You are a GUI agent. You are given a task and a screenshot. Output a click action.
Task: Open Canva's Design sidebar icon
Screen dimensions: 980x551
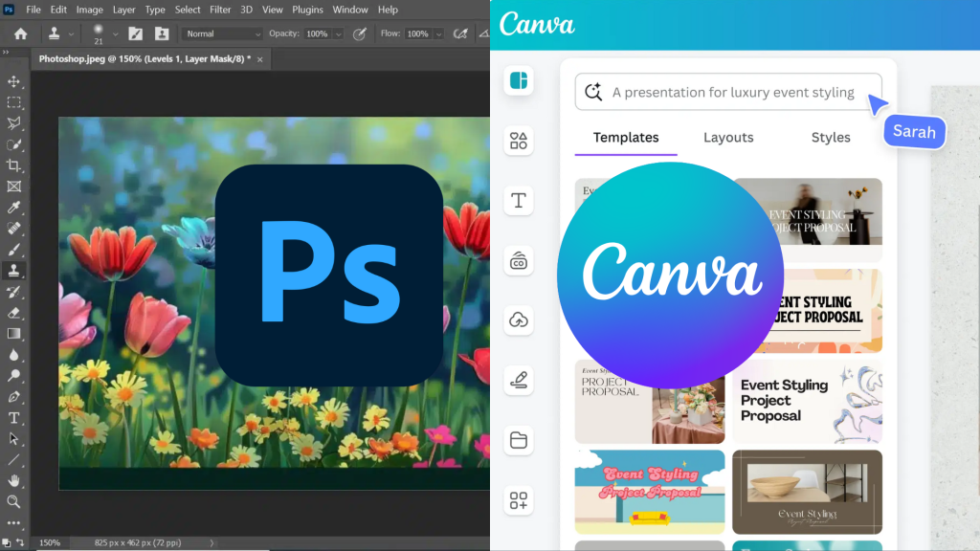coord(518,80)
